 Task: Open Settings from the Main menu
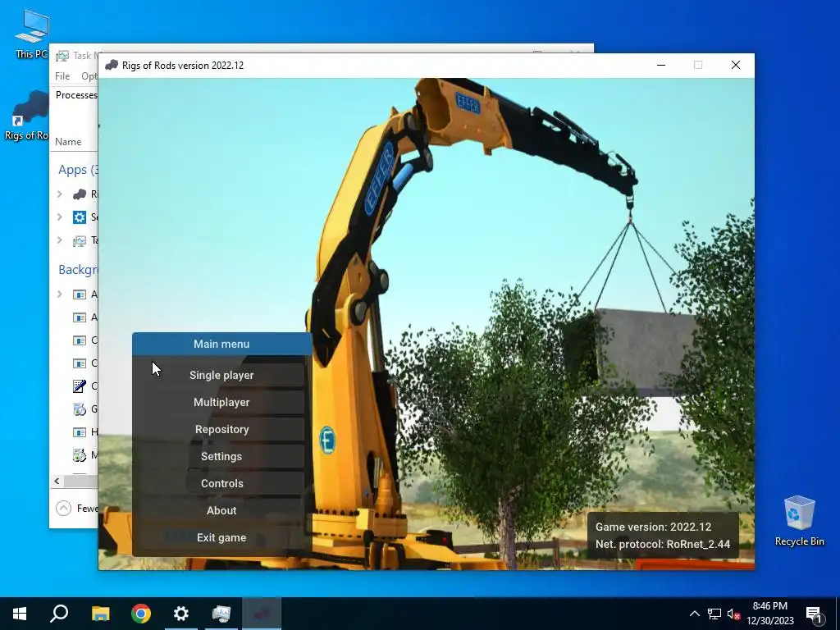221,456
